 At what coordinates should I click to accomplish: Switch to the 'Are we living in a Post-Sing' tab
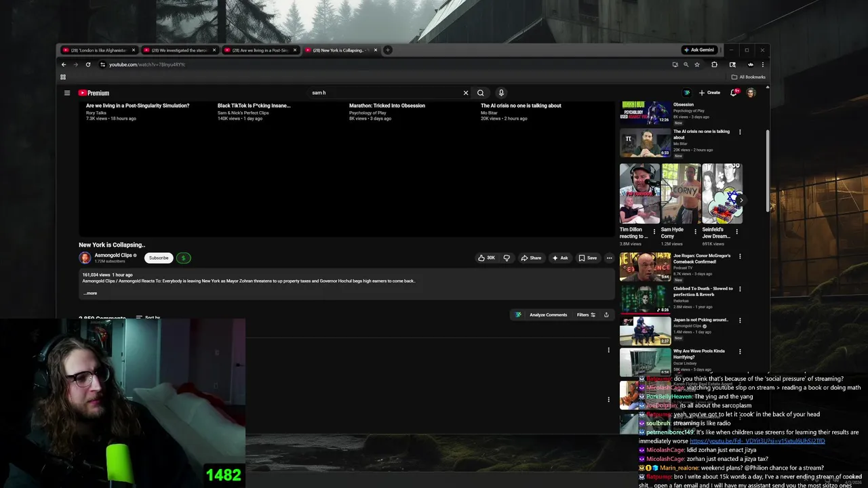260,50
